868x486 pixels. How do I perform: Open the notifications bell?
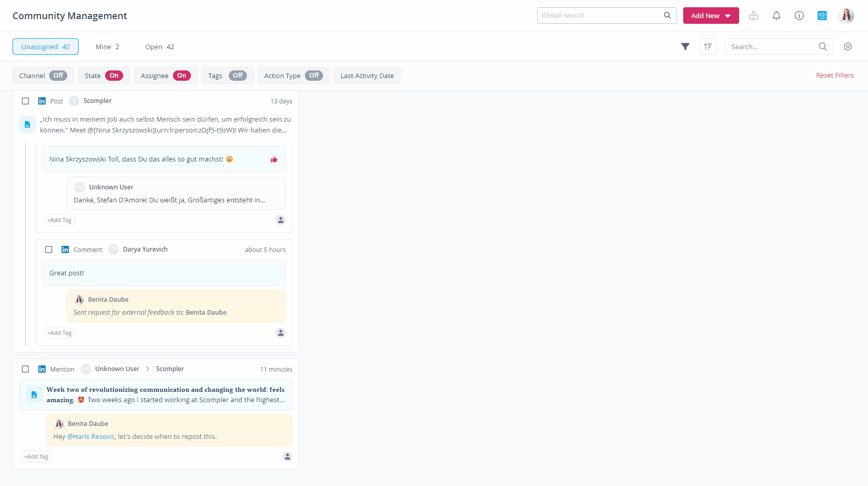pos(776,16)
